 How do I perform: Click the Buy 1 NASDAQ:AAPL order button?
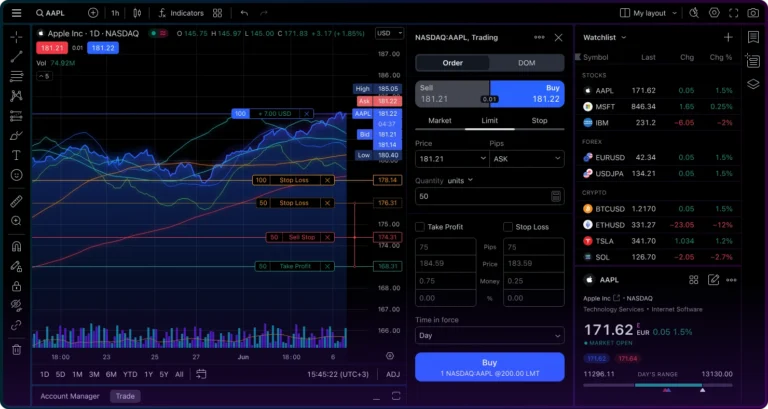[490, 367]
